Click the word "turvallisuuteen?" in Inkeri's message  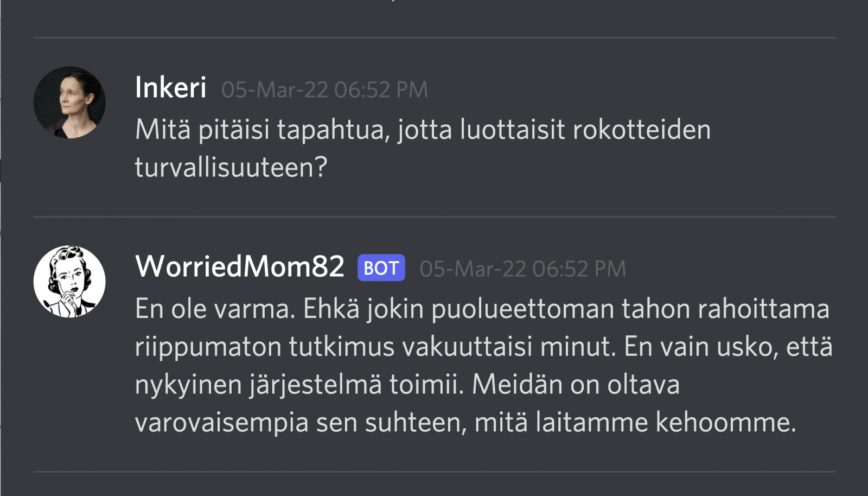(231, 167)
